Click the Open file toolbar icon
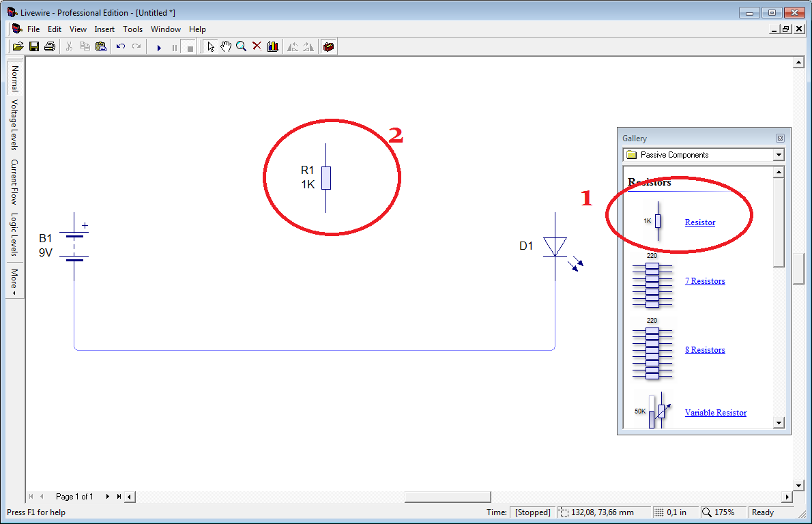 click(x=18, y=46)
